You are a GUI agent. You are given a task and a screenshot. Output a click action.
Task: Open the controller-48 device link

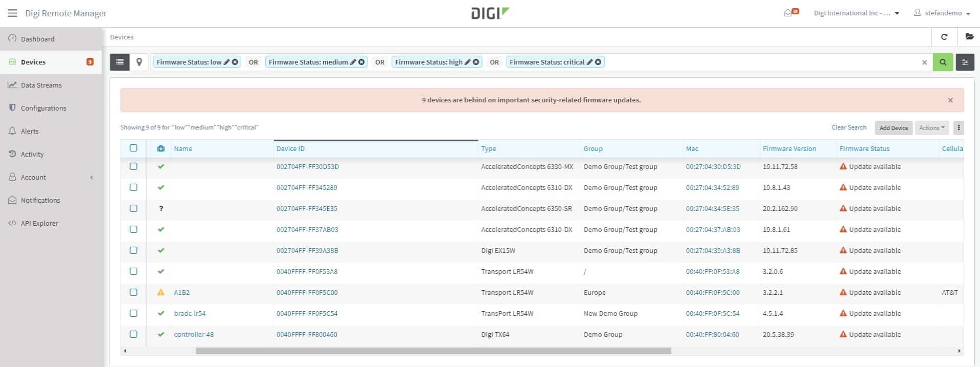coord(194,334)
